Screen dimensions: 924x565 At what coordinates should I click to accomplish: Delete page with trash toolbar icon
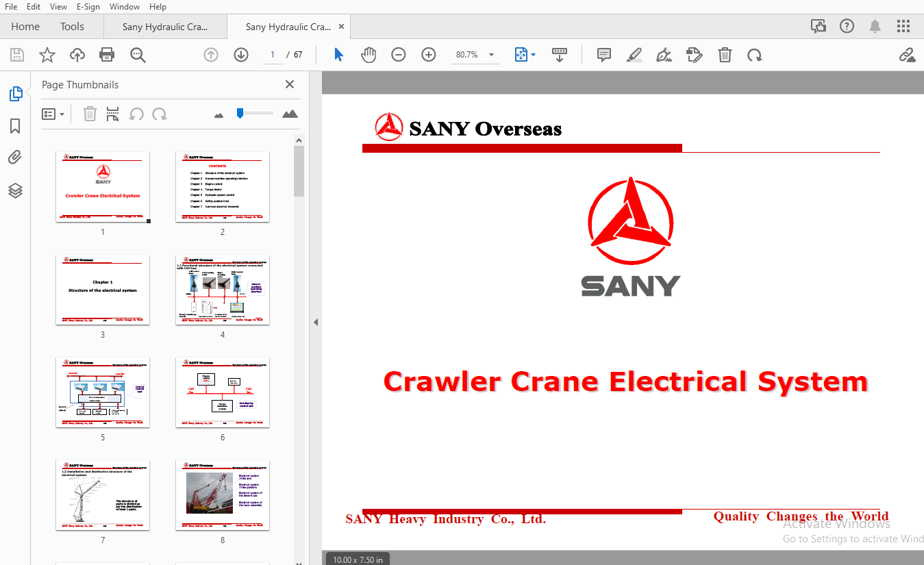725,55
